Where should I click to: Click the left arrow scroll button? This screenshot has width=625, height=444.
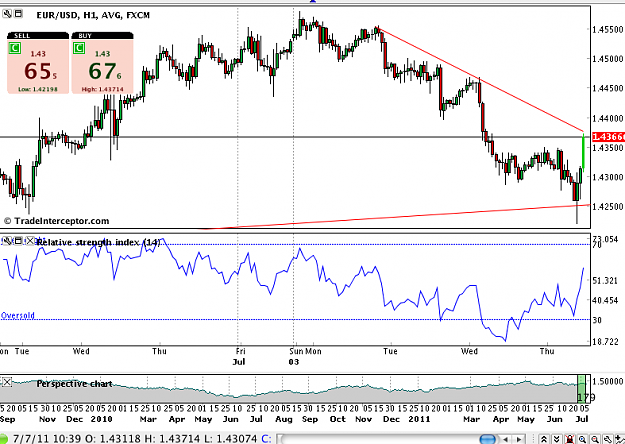506,440
